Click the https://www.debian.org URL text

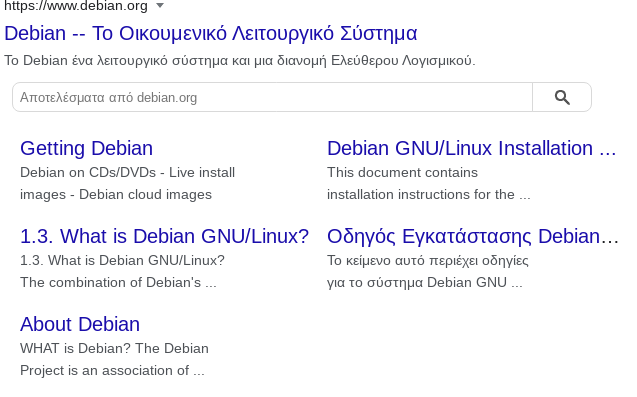[76, 6]
